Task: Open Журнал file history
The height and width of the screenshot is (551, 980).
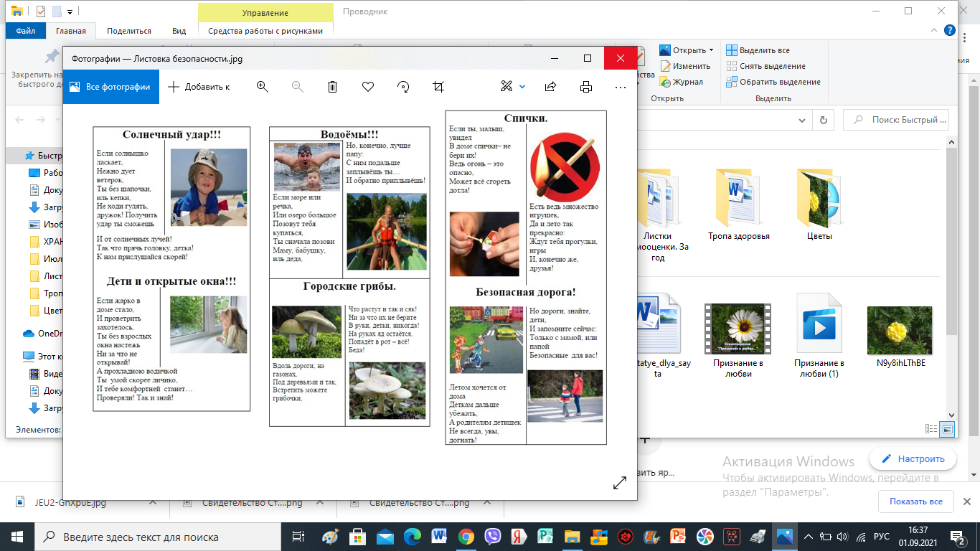Action: [681, 82]
